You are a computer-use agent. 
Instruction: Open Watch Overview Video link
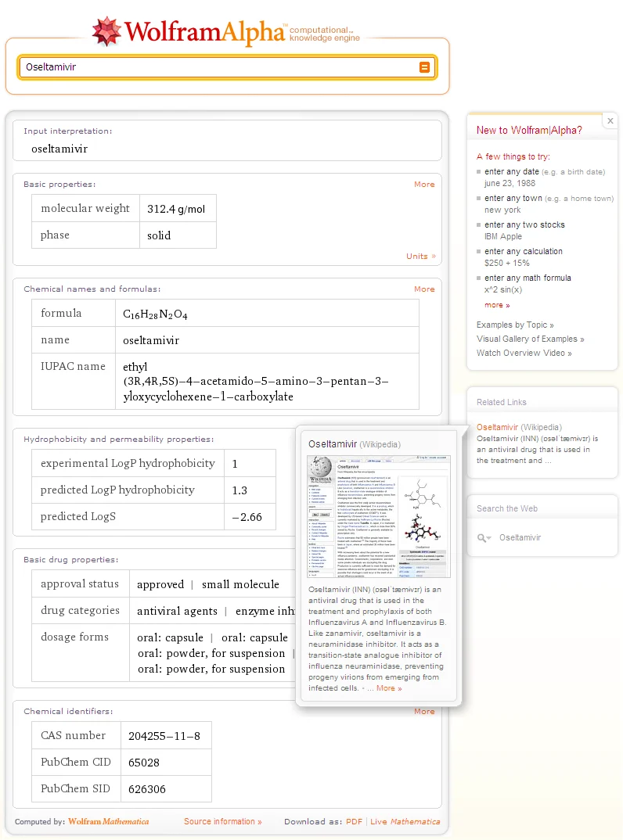(524, 353)
